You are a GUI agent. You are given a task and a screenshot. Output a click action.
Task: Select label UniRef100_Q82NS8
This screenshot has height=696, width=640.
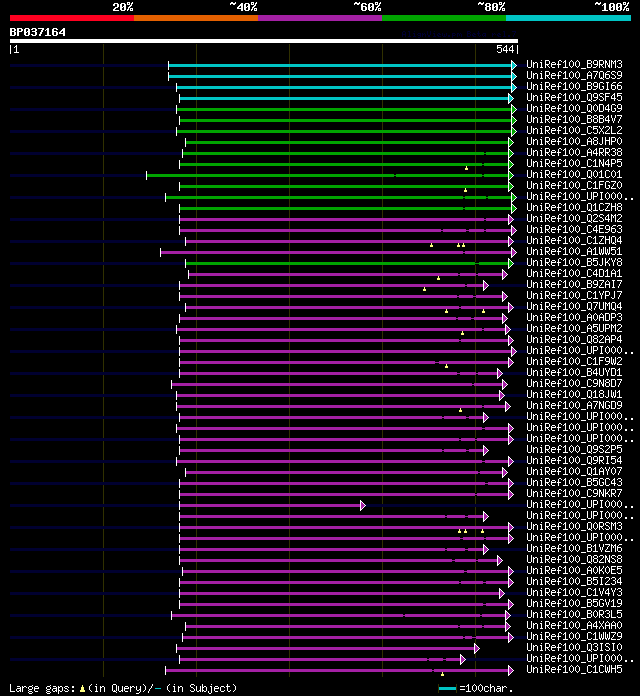(x=574, y=559)
